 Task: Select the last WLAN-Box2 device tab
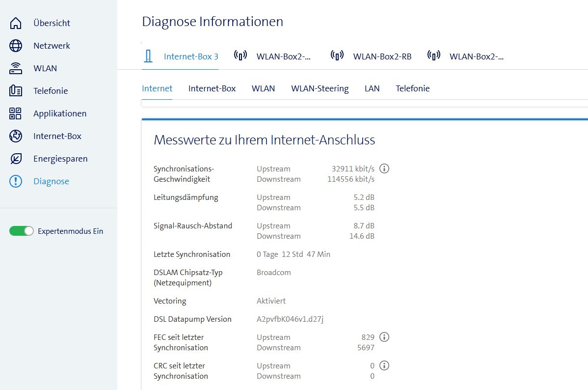tap(466, 56)
